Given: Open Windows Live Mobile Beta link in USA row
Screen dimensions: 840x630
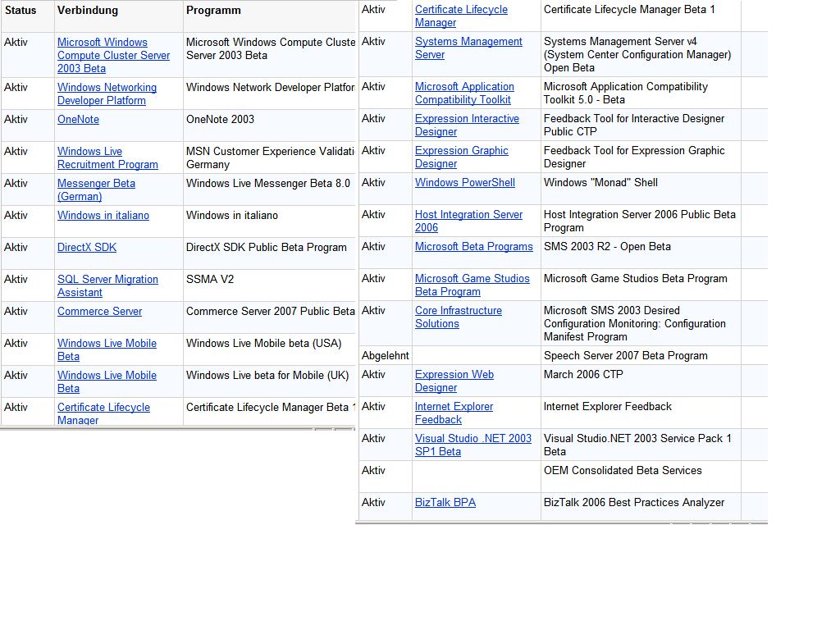Looking at the screenshot, I should (107, 349).
